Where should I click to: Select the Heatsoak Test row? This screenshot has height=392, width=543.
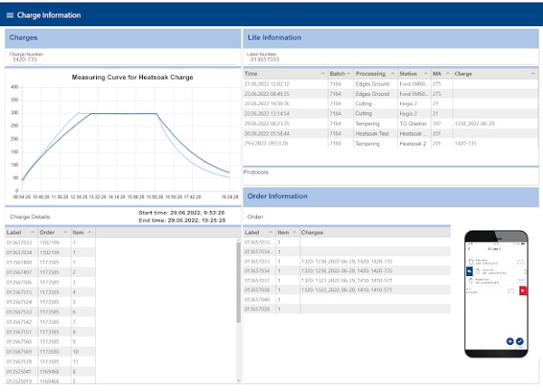coord(391,134)
